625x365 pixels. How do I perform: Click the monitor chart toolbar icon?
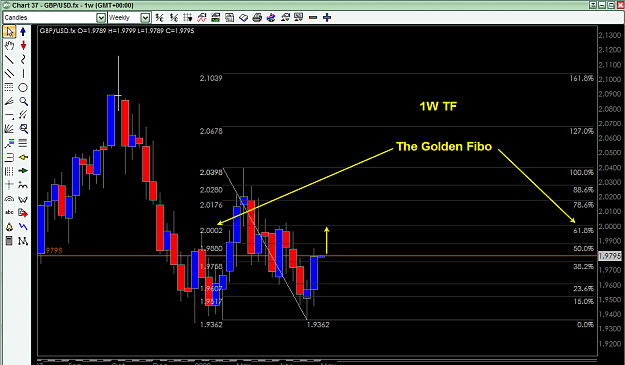299,18
